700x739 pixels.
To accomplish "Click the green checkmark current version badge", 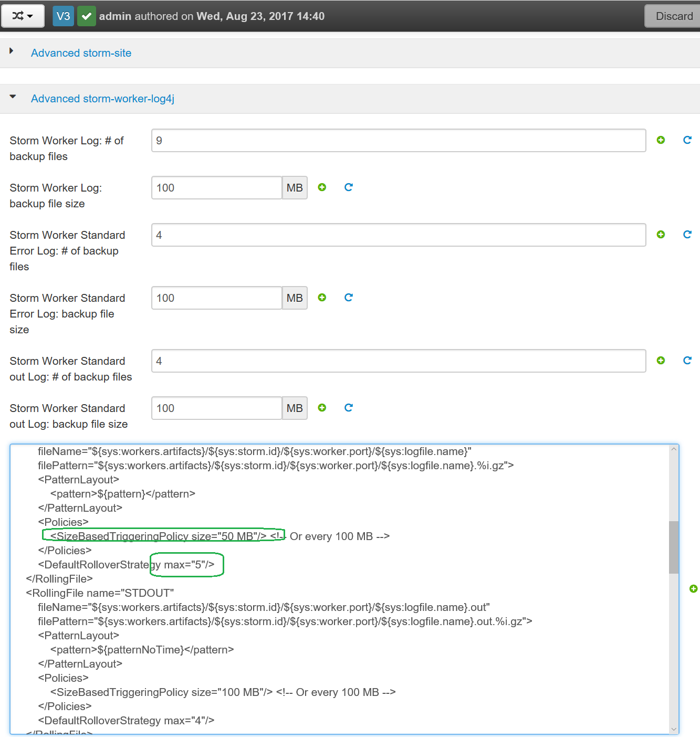I will point(87,16).
